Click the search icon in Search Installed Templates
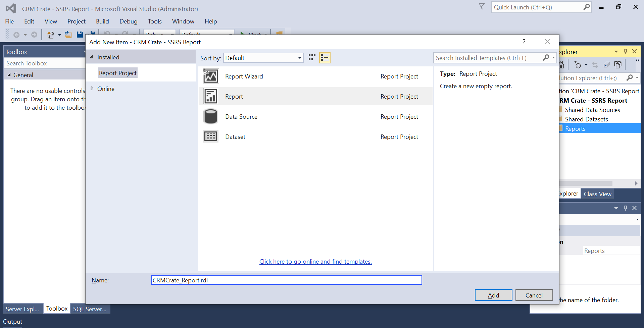Viewport: 644px width, 328px height. pyautogui.click(x=546, y=57)
